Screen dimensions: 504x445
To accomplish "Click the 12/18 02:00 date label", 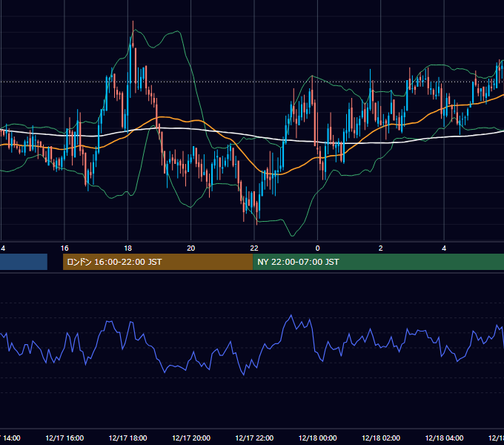I will 381,438.
